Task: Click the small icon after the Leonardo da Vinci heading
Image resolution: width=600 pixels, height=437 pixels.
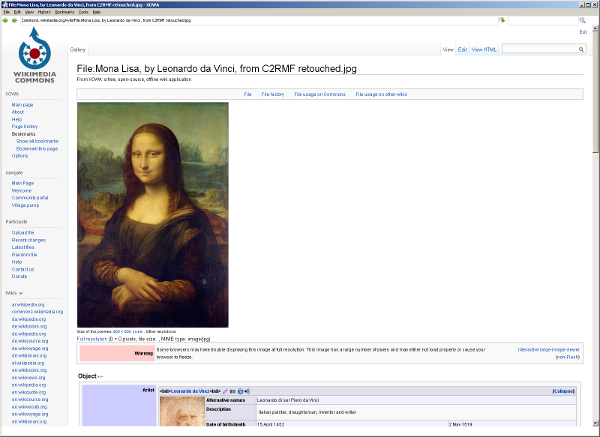Action: click(226, 390)
